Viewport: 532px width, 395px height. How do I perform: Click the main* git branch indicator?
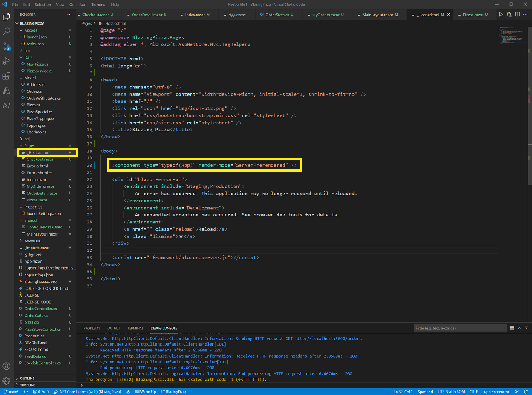tap(11, 392)
